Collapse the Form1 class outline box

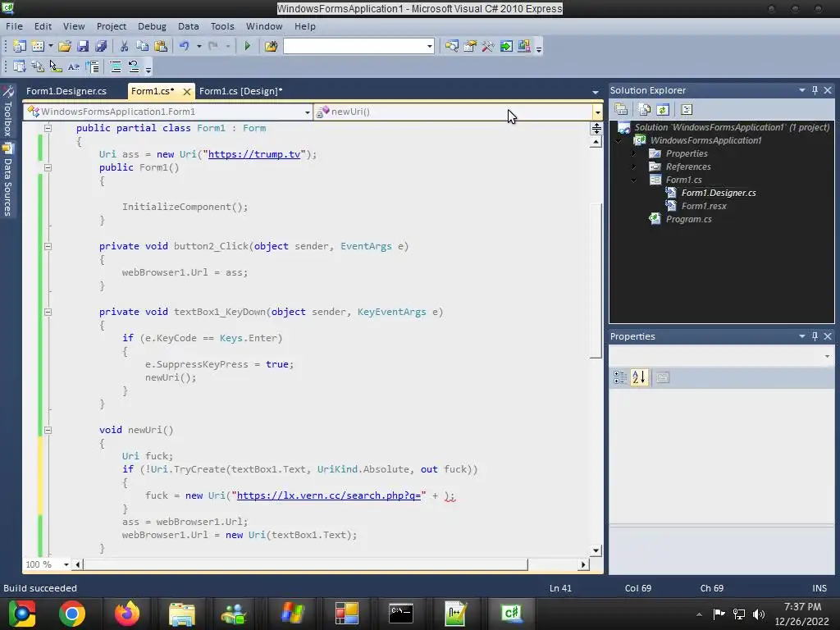48,128
